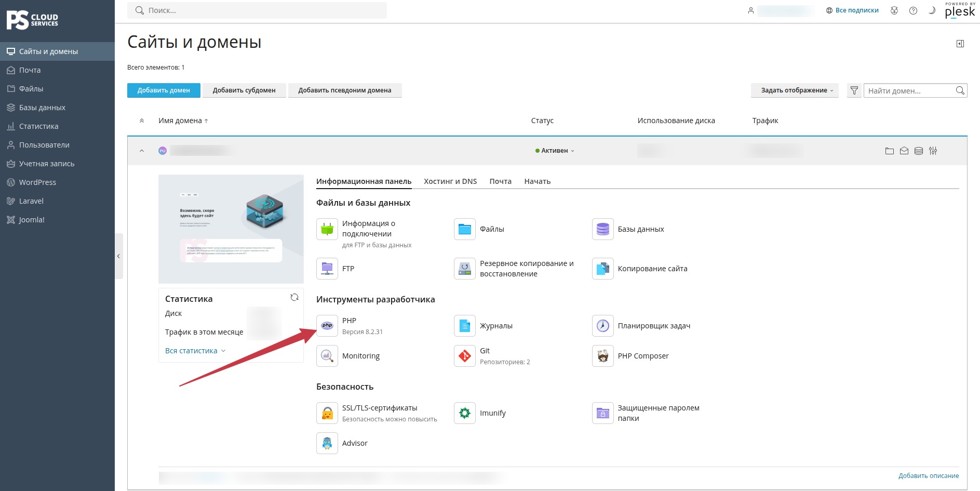This screenshot has height=491, width=980.
Task: Open PHP Composer tool icon
Action: [602, 356]
